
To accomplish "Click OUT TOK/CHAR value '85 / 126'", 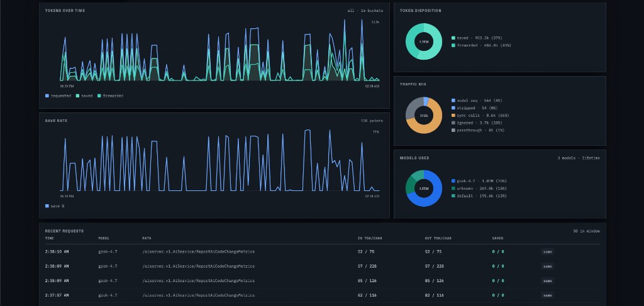I will 434,281.
